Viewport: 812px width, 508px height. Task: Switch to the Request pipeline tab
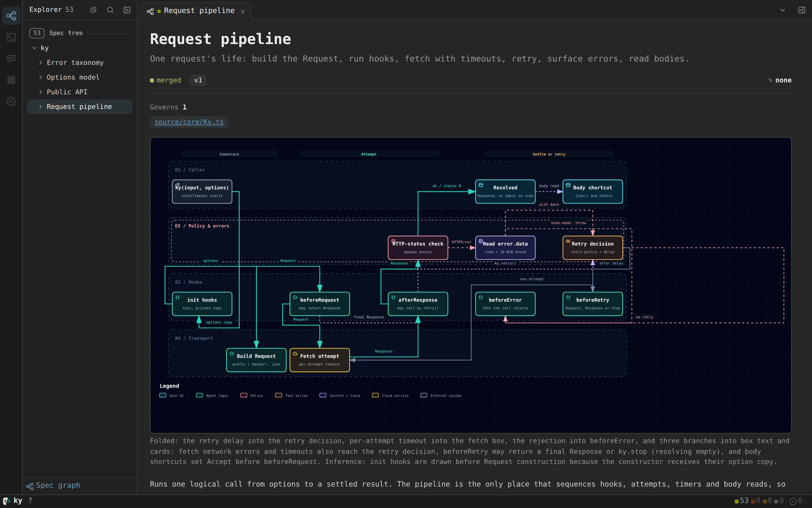195,11
